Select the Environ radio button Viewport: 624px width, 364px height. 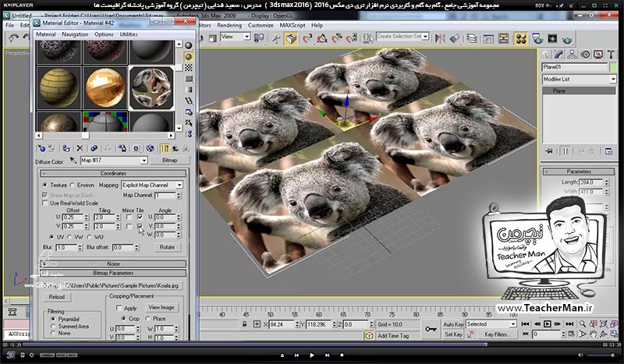tap(73, 185)
